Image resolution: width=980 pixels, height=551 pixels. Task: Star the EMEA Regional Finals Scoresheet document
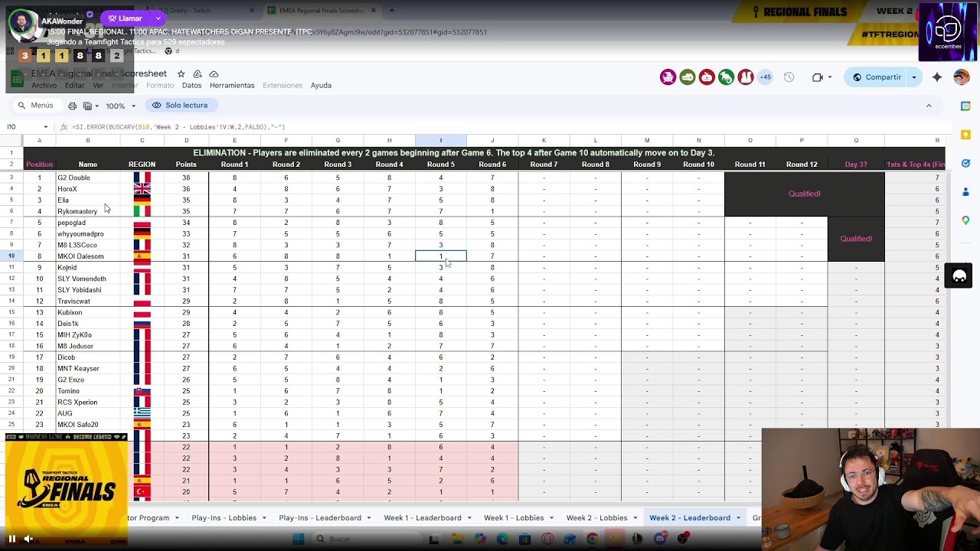181,73
